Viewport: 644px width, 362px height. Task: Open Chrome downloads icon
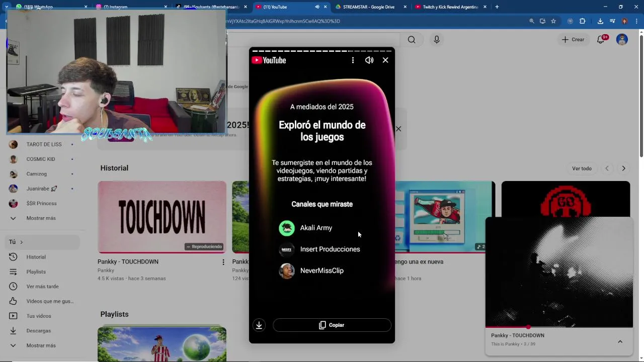pyautogui.click(x=600, y=21)
